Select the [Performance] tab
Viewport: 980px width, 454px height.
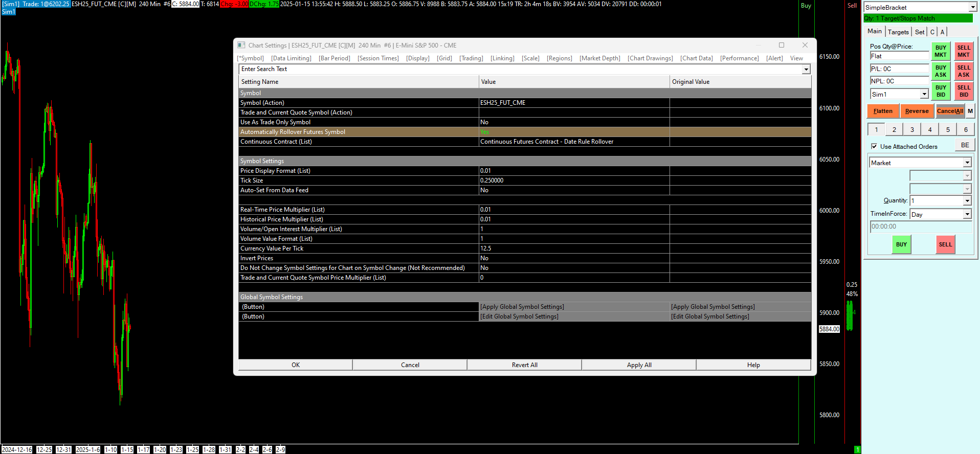[x=740, y=58]
